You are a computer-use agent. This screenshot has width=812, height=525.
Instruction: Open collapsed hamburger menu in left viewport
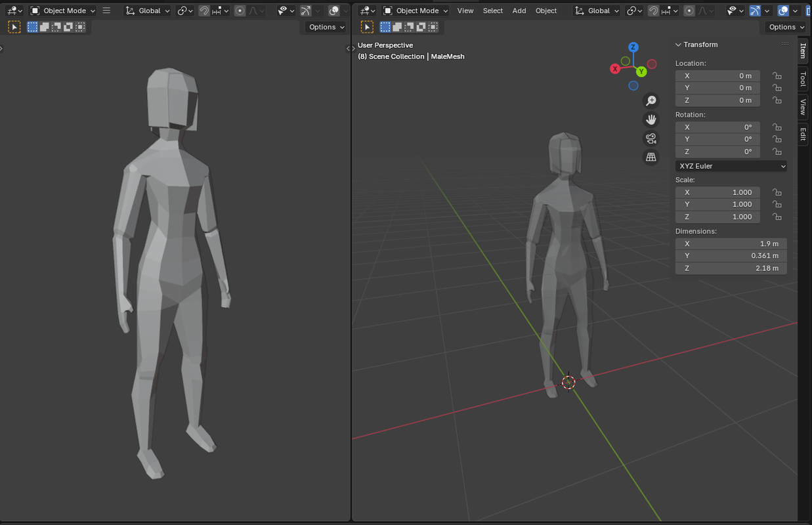tap(106, 10)
